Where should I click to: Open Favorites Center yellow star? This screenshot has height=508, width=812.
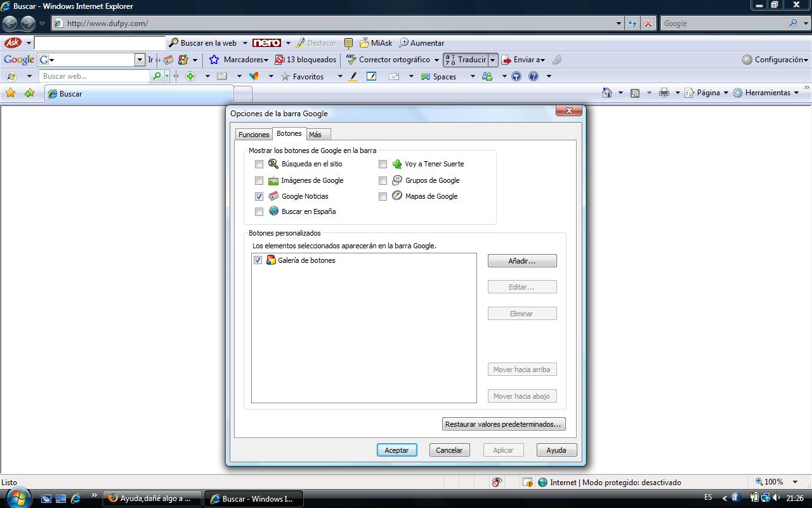coord(11,93)
